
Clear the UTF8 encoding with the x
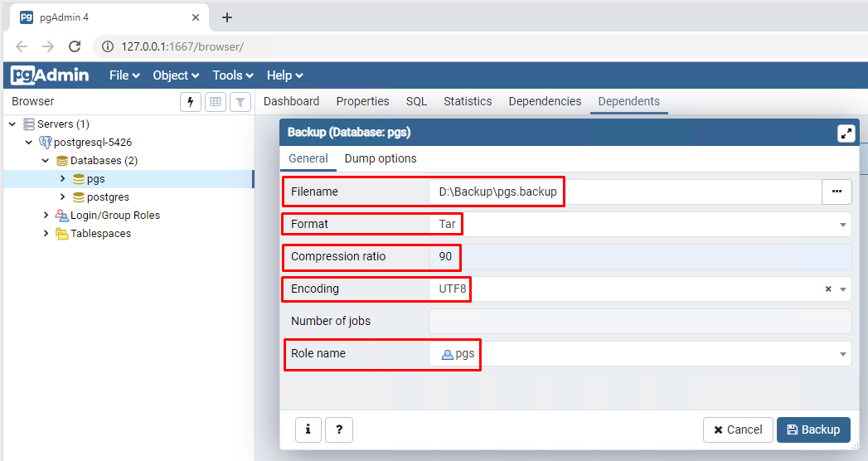pyautogui.click(x=827, y=289)
